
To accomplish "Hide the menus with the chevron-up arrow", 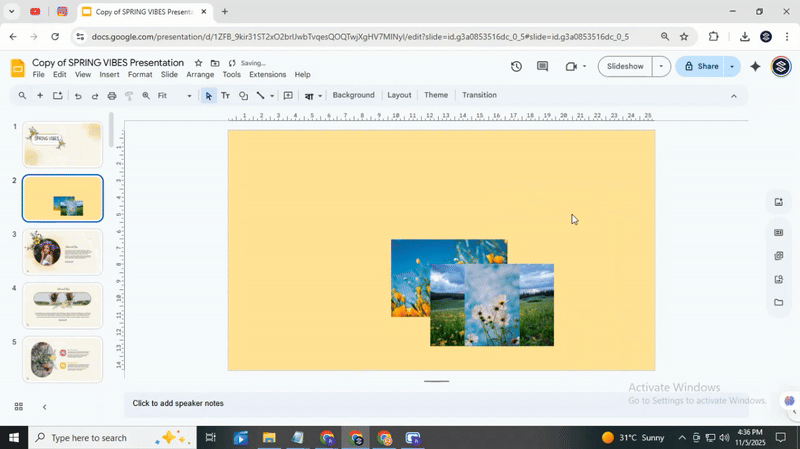I will click(x=733, y=96).
